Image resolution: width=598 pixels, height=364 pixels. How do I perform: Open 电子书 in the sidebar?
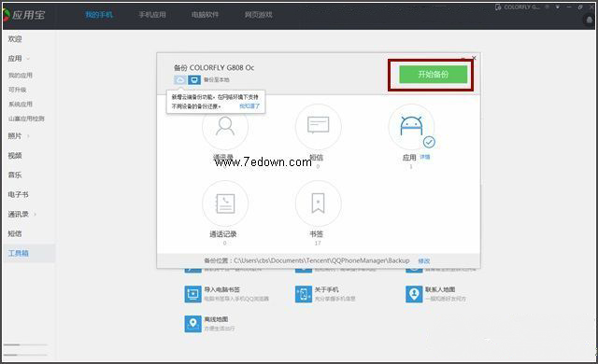coord(19,194)
